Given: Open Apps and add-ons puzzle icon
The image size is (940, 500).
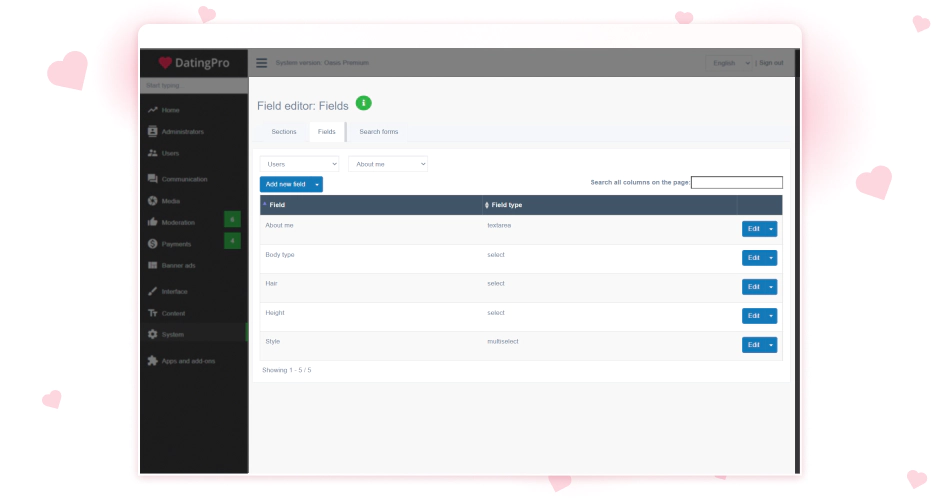Looking at the screenshot, I should click(153, 360).
